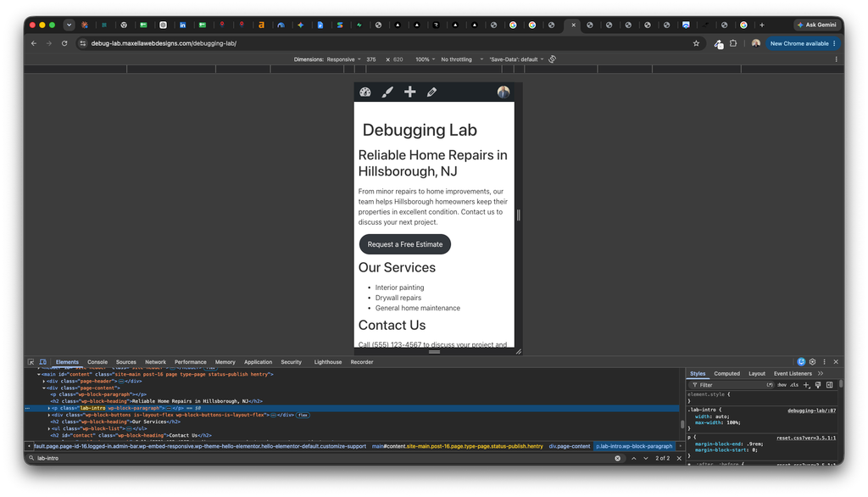The height and width of the screenshot is (497, 868).
Task: Expand the selected p.lab-intro node
Action: pyautogui.click(x=48, y=408)
